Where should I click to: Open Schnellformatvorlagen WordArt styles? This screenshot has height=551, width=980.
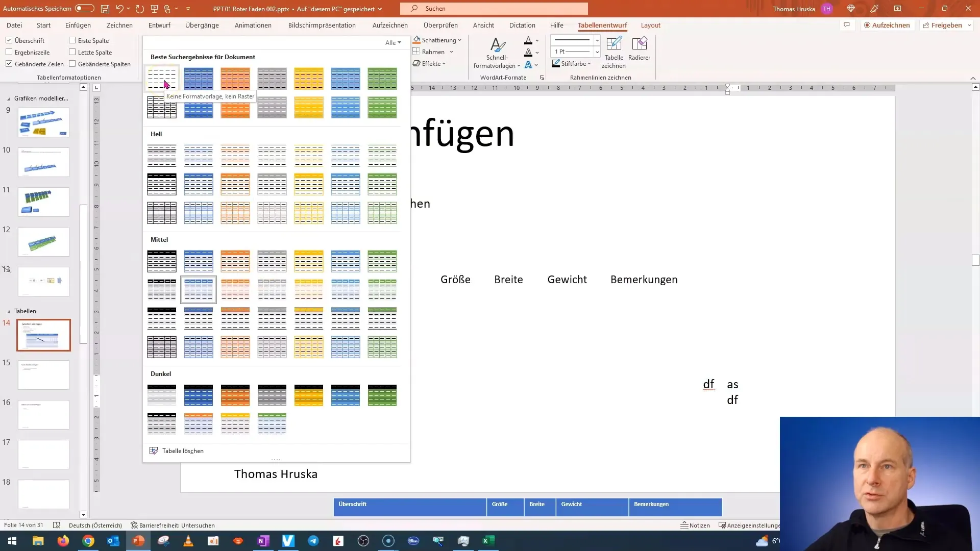[497, 53]
